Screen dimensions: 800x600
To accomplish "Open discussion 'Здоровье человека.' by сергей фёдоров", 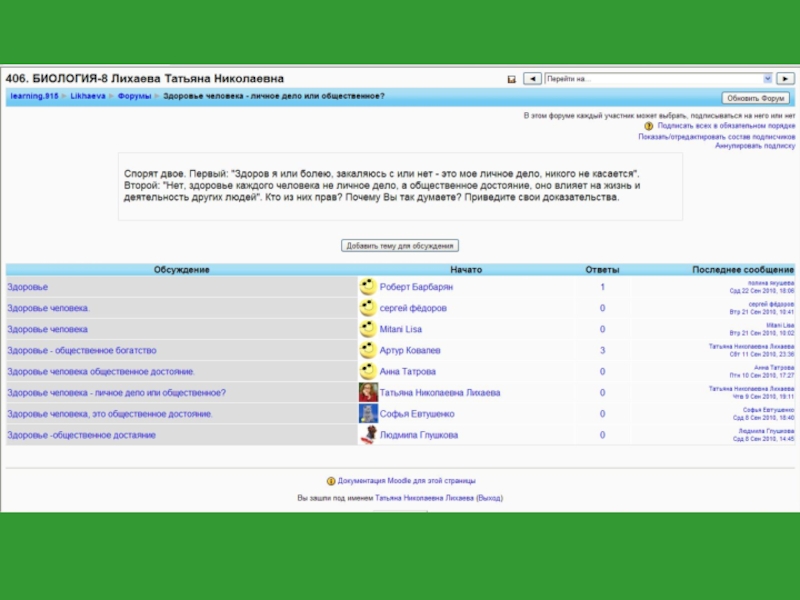I will pos(48,308).
